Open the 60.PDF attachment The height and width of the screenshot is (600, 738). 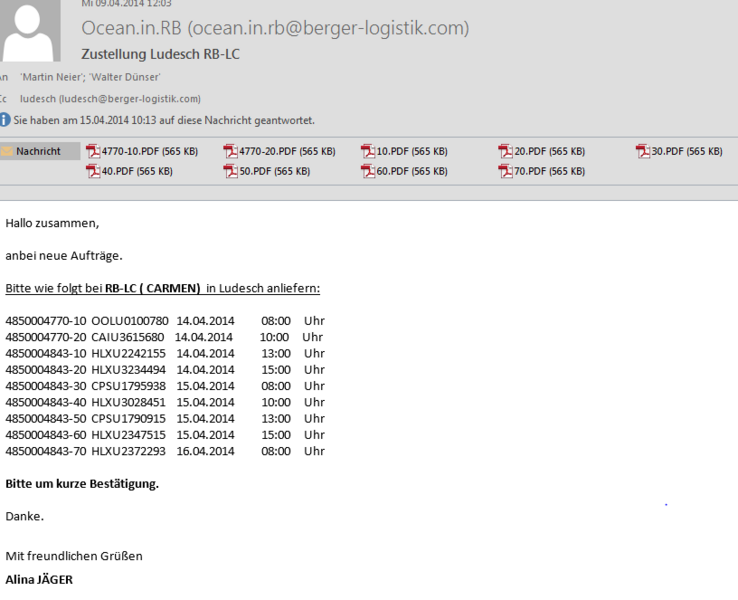point(404,171)
